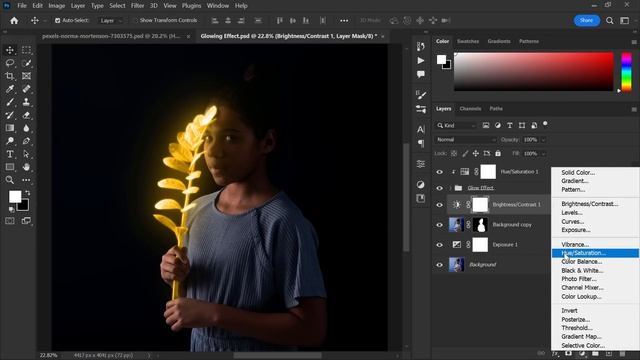
Task: Select the Frame tool
Action: tap(26, 76)
